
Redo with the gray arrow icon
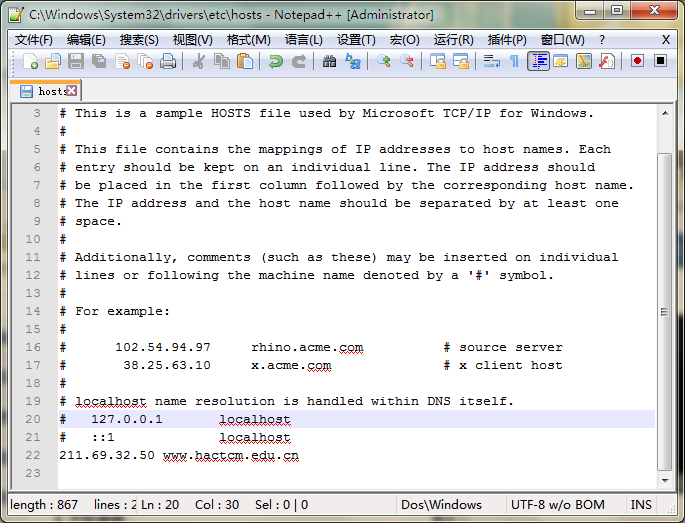299,62
